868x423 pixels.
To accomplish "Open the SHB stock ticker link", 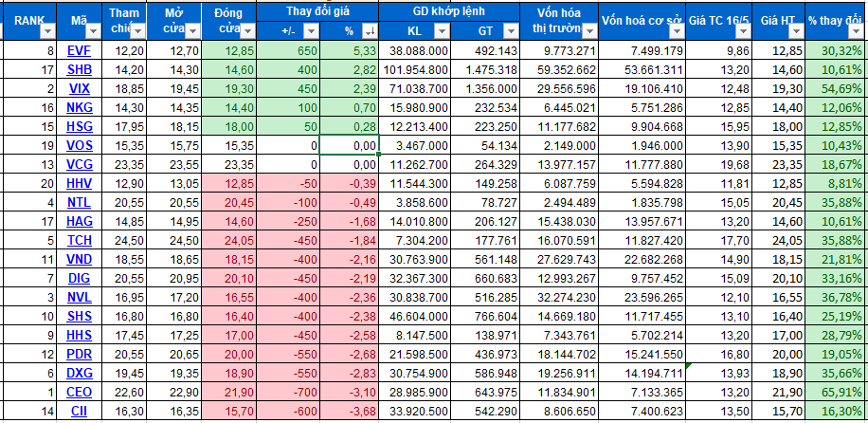I will click(80, 70).
